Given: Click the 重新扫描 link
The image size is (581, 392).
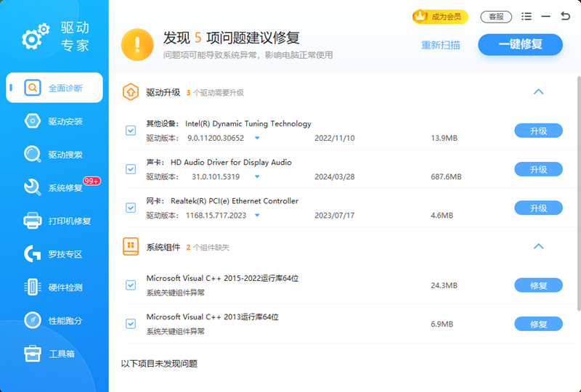Looking at the screenshot, I should (441, 45).
